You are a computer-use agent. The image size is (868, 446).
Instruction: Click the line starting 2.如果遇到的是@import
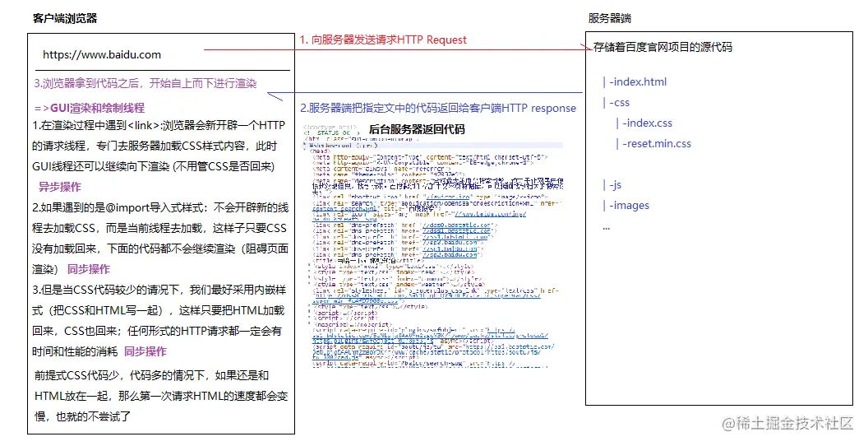click(x=160, y=207)
